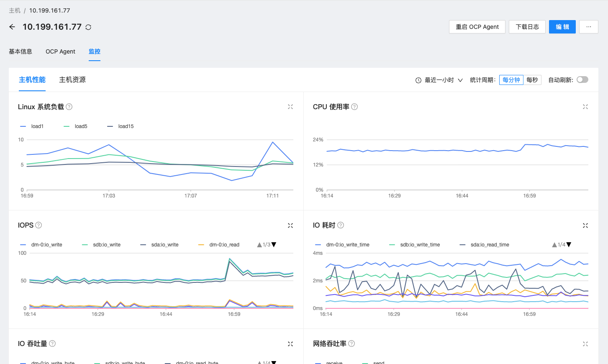This screenshot has height=364, width=608.
Task: Open the OCP Agent tab
Action: 60,51
